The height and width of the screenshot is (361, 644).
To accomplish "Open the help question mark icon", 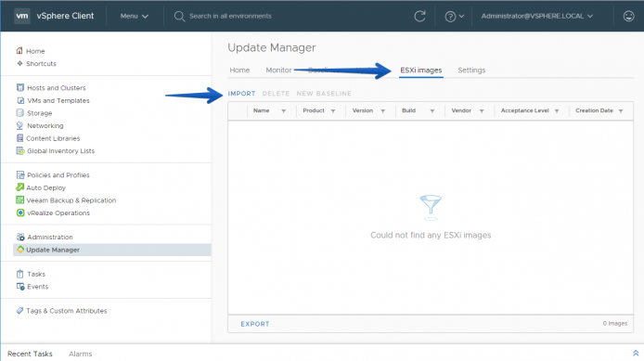I will [450, 17].
